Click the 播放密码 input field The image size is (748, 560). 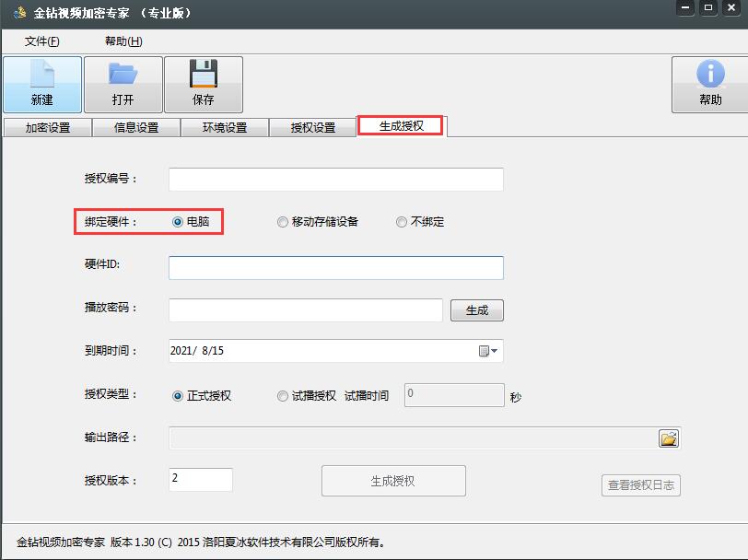(x=306, y=310)
